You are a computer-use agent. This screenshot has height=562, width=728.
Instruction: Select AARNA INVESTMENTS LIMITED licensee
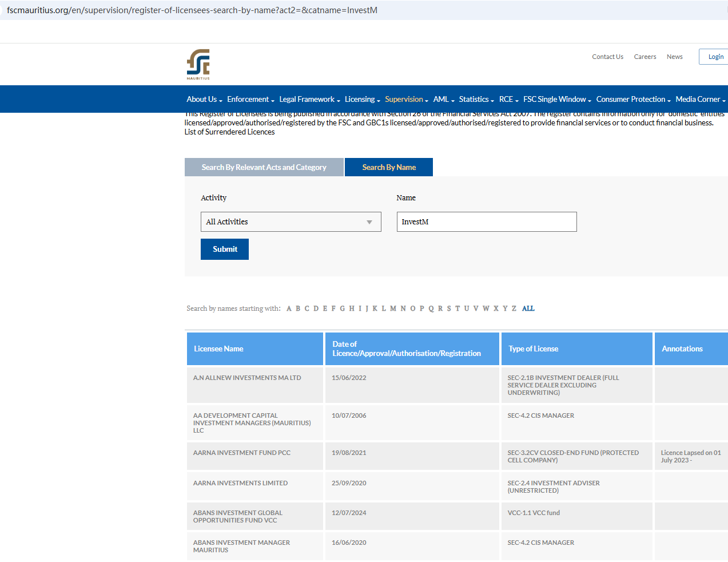coord(240,483)
